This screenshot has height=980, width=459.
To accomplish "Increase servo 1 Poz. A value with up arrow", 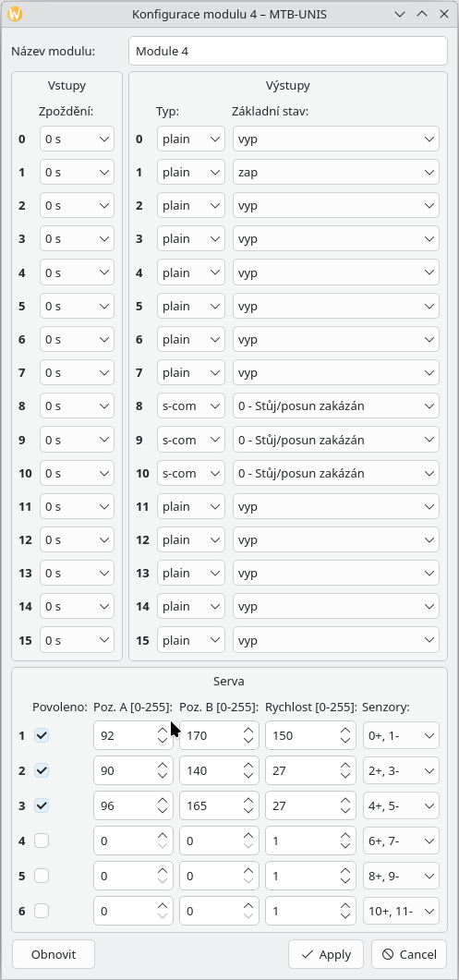I will [163, 730].
